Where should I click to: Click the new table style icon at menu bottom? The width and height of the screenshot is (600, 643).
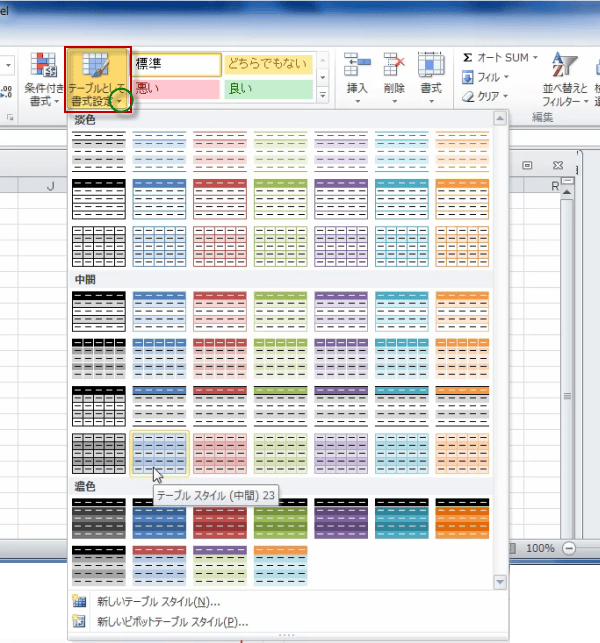tap(79, 601)
